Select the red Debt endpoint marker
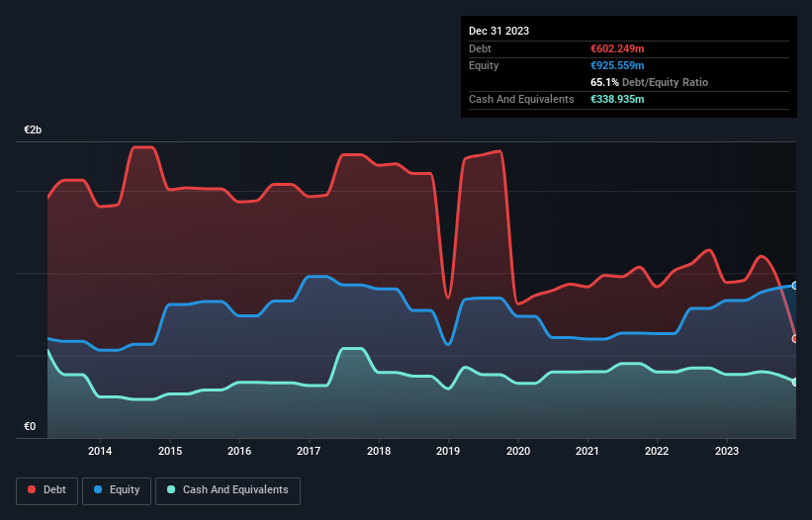The image size is (812, 520). 795,339
